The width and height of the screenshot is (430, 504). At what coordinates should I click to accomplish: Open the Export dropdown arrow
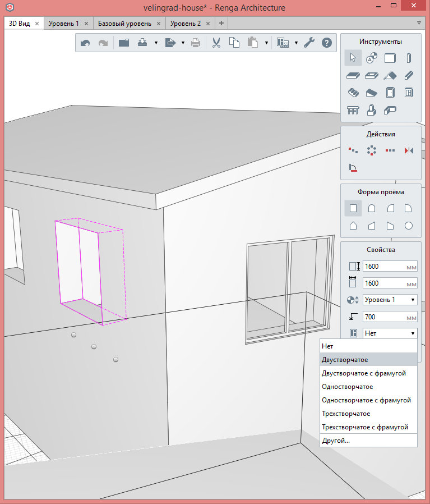pos(183,43)
